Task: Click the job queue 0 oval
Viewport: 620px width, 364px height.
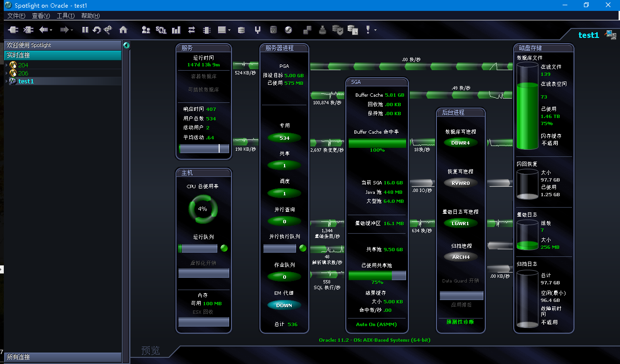Action: click(x=284, y=277)
